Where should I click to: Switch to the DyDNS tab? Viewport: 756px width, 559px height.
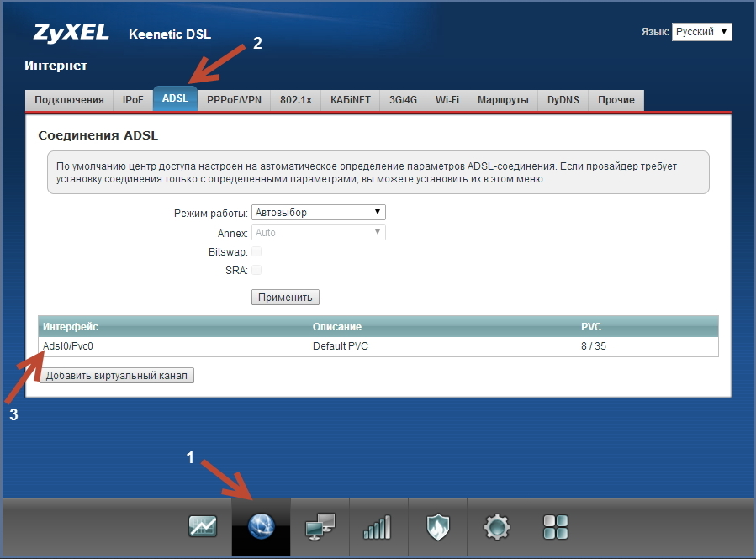[x=563, y=100]
